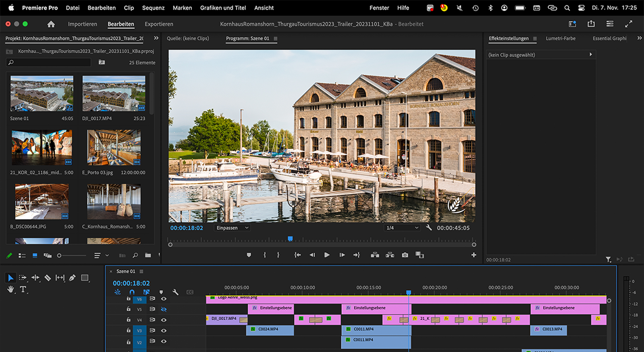The width and height of the screenshot is (644, 352).
Task: Open the sort order chevron in project panel
Action: 107,255
